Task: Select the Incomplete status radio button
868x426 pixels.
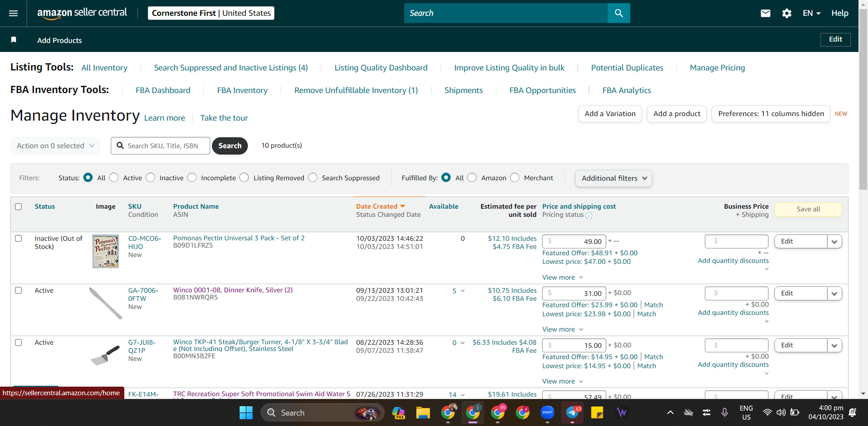Action: tap(192, 178)
